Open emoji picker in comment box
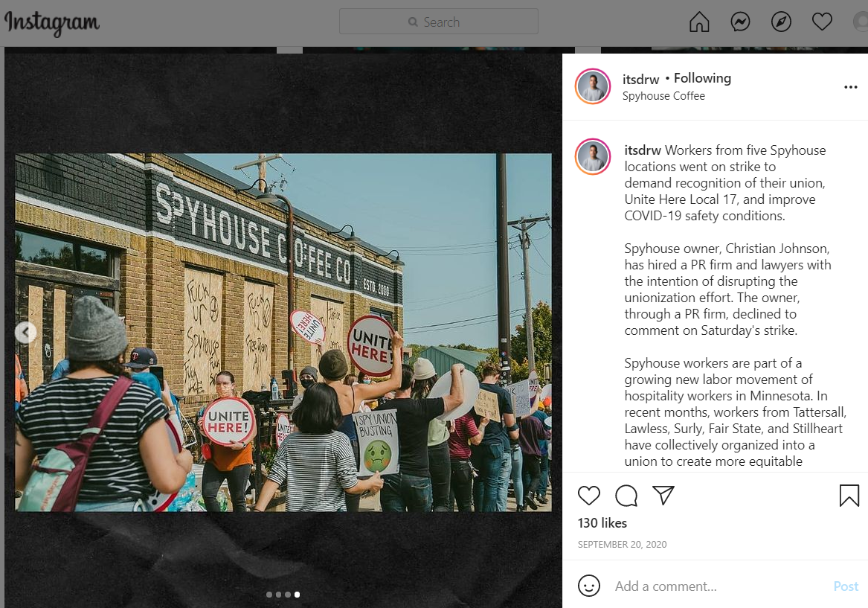The height and width of the screenshot is (608, 868). tap(589, 586)
